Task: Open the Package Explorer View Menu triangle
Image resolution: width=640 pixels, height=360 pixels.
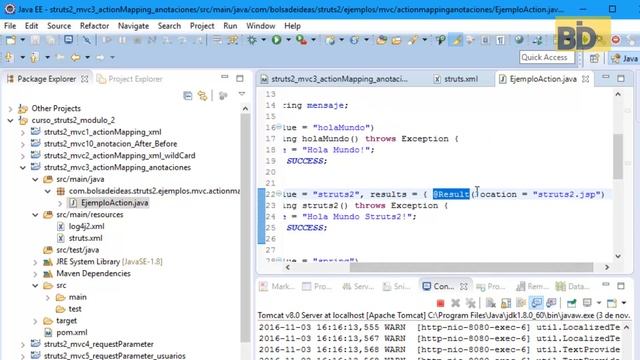Action: click(242, 94)
